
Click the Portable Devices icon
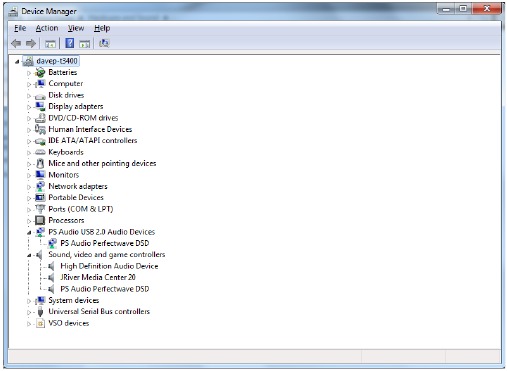(x=40, y=197)
